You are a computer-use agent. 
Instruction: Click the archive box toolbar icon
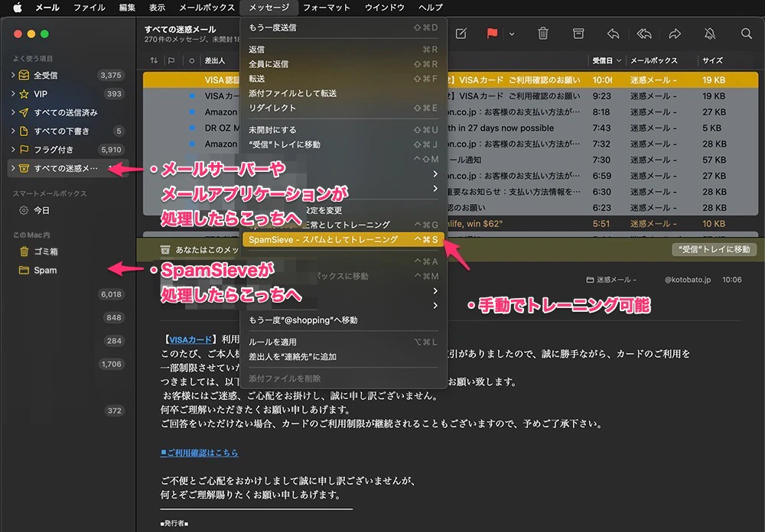point(579,34)
